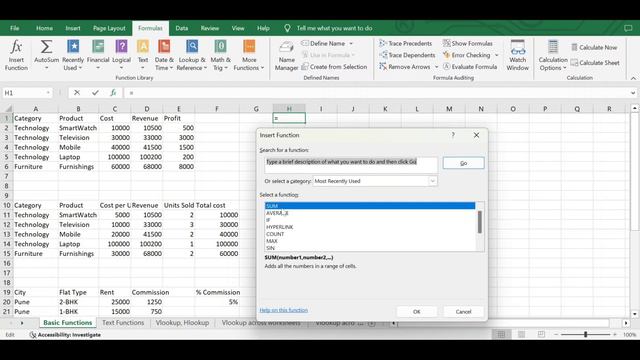Open Lookup & Reference functions

(x=192, y=56)
